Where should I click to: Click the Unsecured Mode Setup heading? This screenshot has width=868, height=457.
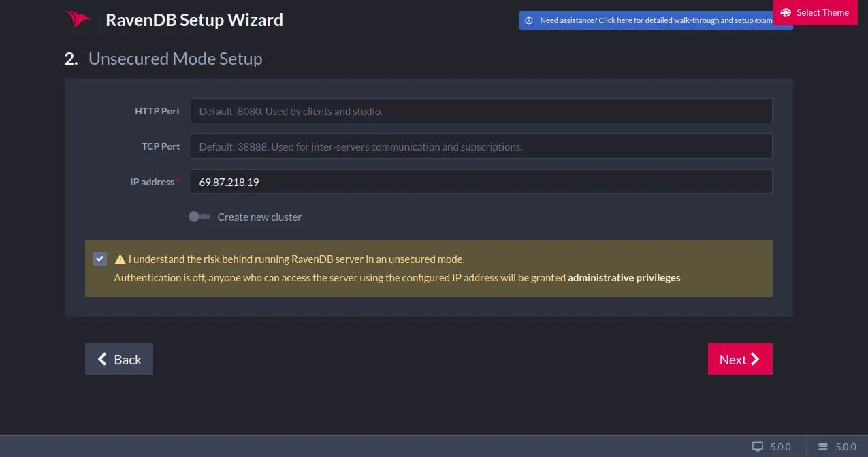click(x=175, y=59)
